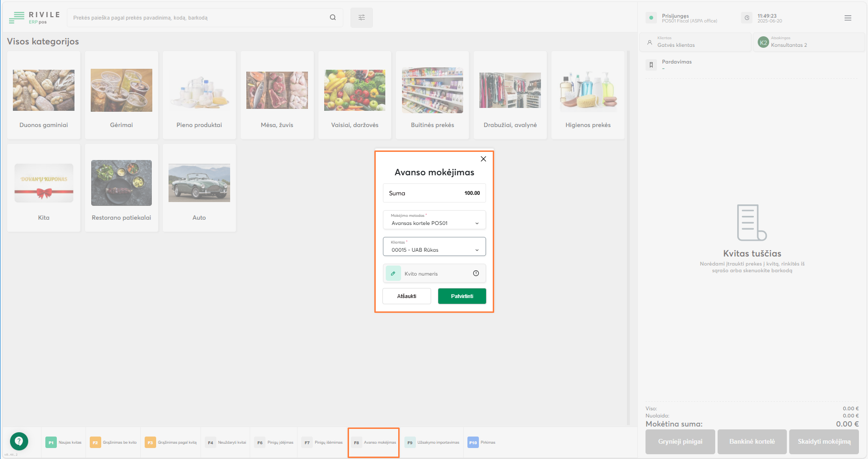Click the Suma amount field
Image resolution: width=868 pixels, height=459 pixels.
tap(434, 193)
